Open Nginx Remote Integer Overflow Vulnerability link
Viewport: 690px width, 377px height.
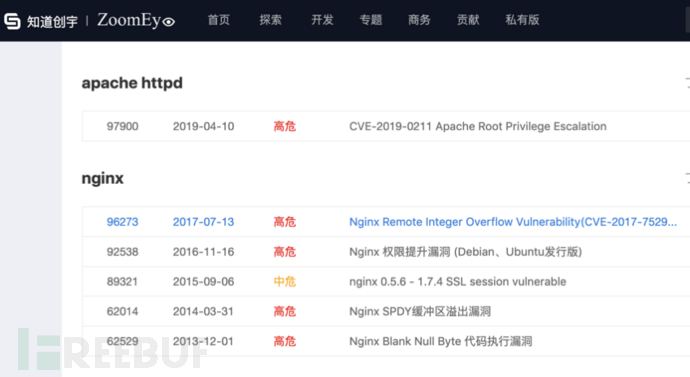513,222
